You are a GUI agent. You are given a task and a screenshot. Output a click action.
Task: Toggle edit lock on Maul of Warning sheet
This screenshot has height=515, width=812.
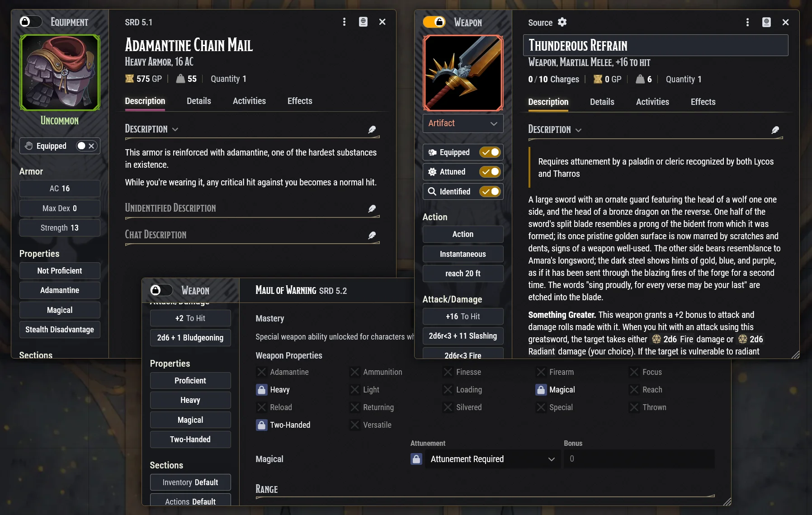(x=161, y=290)
